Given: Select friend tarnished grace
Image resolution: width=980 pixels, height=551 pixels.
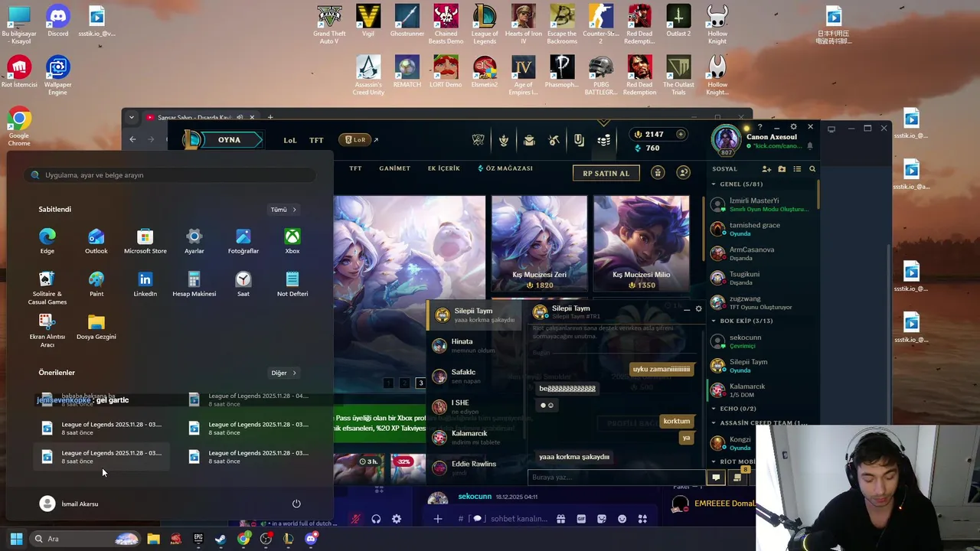Looking at the screenshot, I should [761, 229].
